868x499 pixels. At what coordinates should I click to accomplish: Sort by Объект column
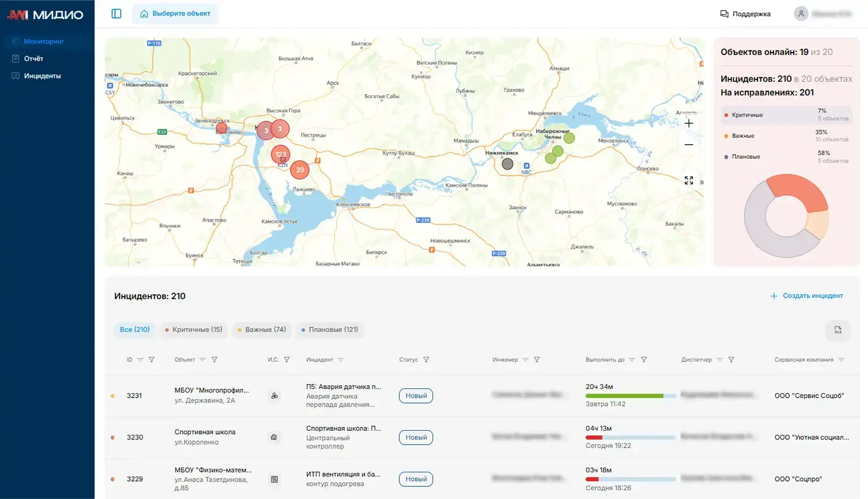coord(203,359)
